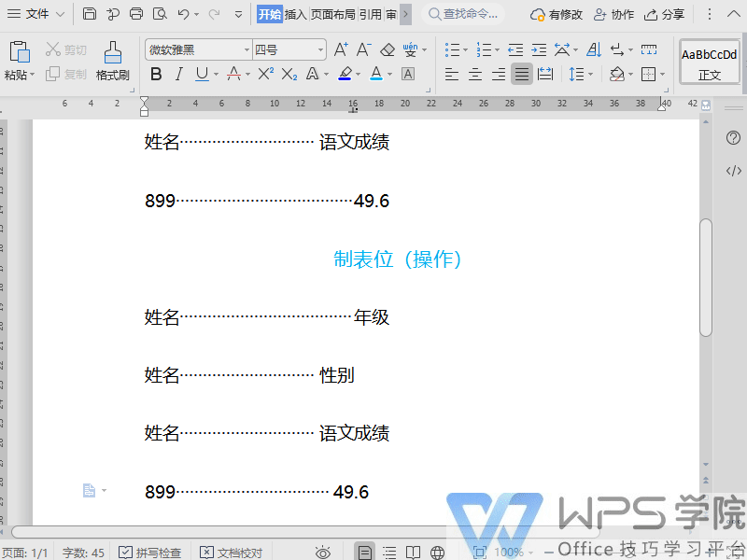This screenshot has height=560, width=747.
Task: Select the Format Painter (格式刷)
Action: coord(113,61)
